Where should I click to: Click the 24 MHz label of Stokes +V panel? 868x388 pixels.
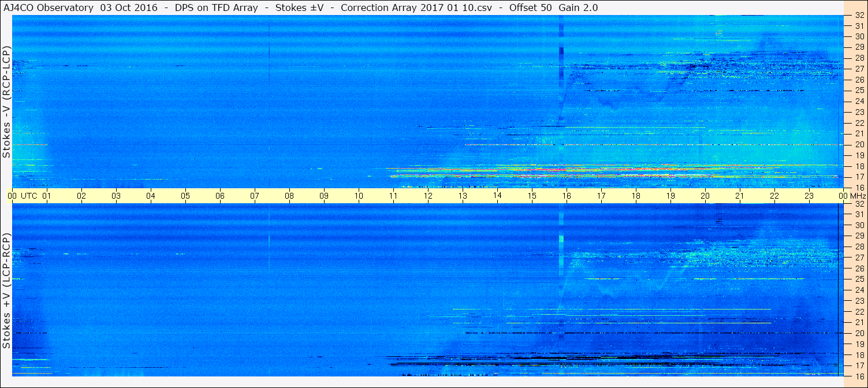pyautogui.click(x=859, y=290)
